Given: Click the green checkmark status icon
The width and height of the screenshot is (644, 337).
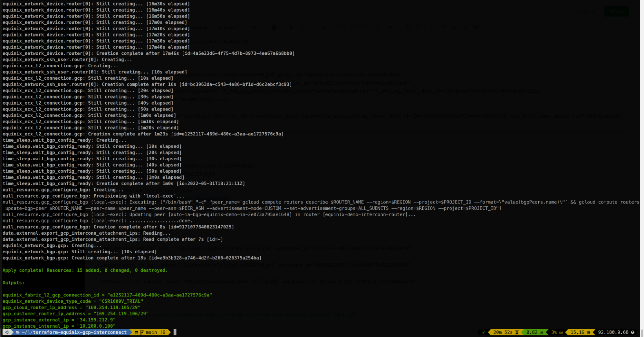Looking at the screenshot, I should pos(484,332).
